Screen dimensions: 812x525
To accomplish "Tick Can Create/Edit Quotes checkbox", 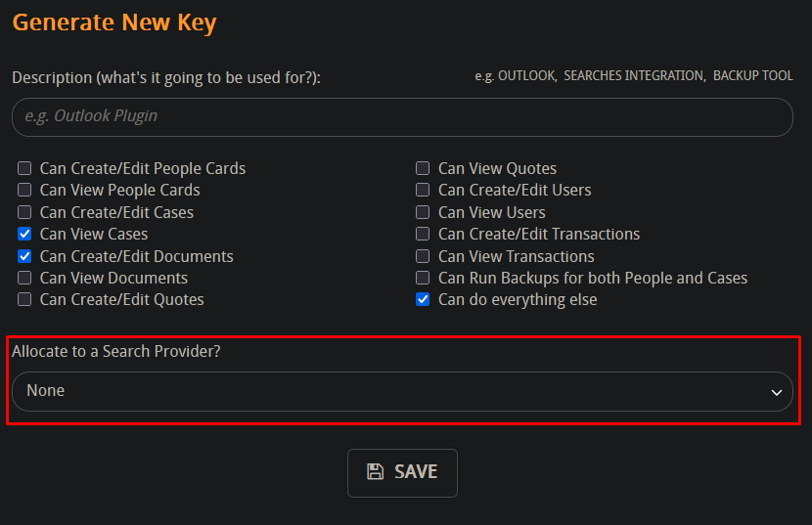I will (x=24, y=299).
